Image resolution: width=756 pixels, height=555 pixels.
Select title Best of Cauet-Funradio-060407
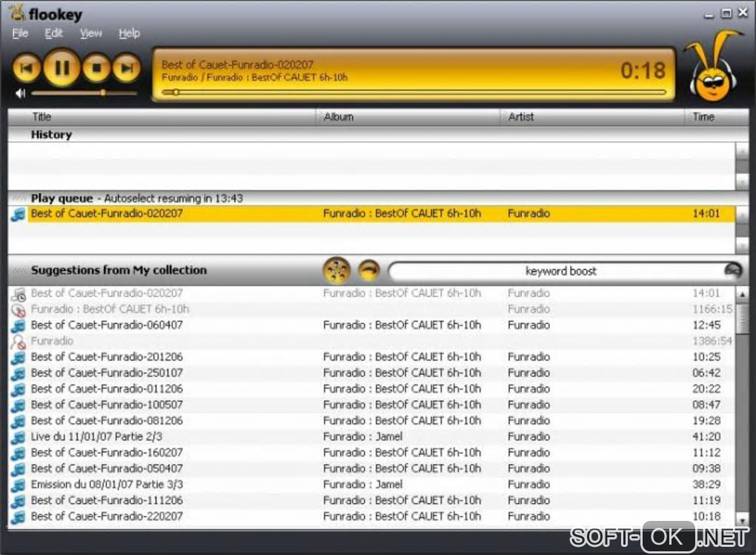point(107,325)
